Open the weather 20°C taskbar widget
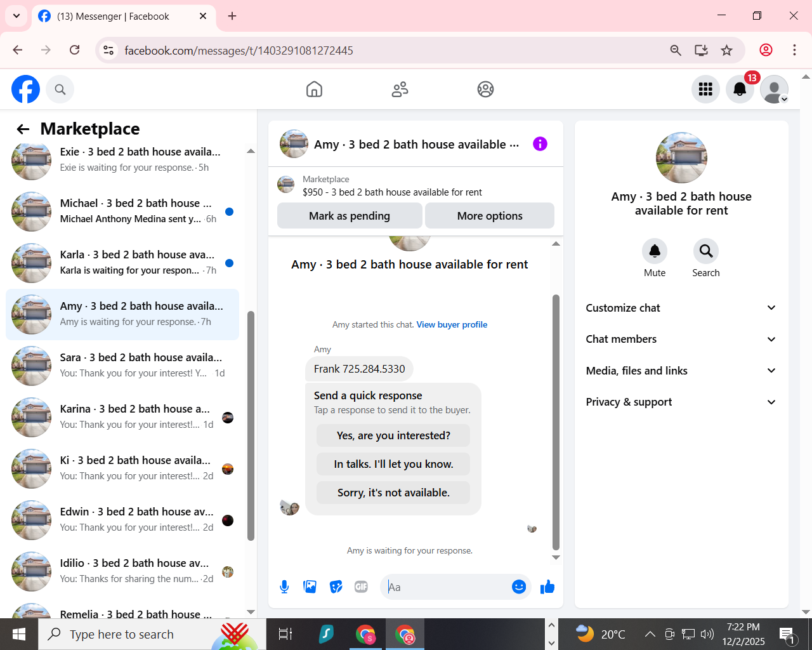The width and height of the screenshot is (812, 650). 600,634
